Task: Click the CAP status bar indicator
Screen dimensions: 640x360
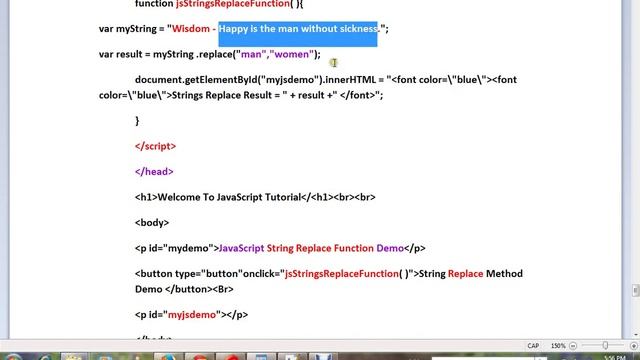Action: (533, 346)
